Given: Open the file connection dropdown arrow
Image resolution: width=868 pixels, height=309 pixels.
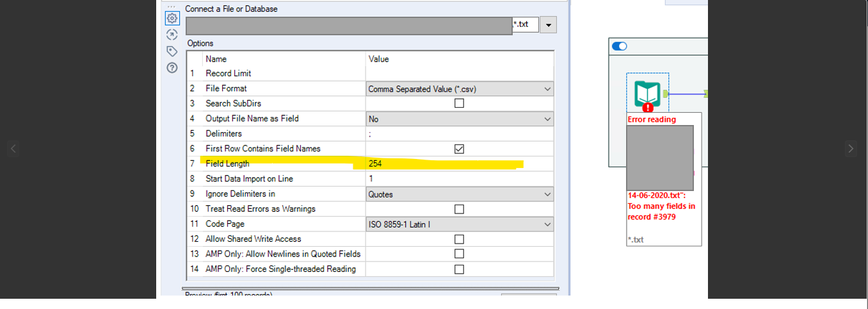Looking at the screenshot, I should [x=549, y=25].
